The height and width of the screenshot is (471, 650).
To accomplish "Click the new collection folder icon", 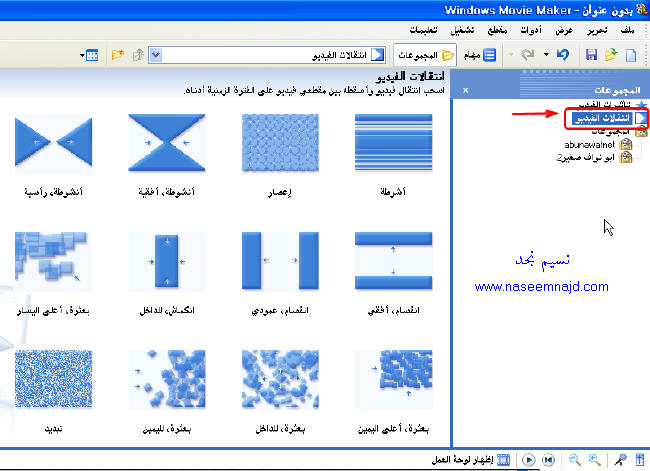I will pos(118,53).
